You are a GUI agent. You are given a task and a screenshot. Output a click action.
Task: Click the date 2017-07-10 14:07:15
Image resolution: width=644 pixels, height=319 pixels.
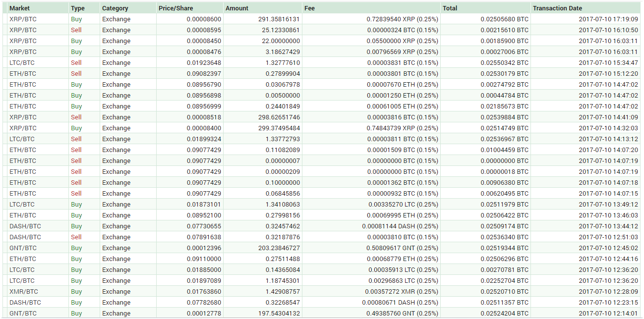tap(608, 193)
